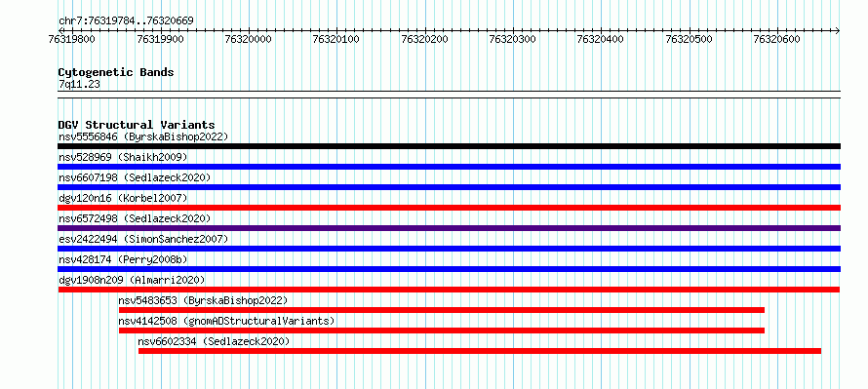Open esv2422494 (SimonSanchez2007) label
This screenshot has width=868, height=389.
(x=143, y=239)
